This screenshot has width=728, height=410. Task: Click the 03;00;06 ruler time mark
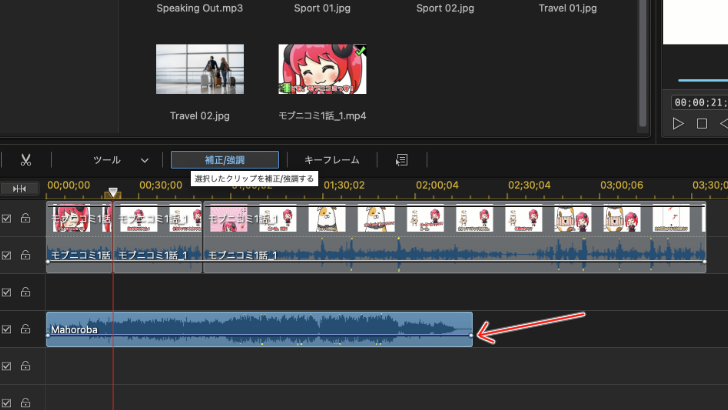[x=622, y=185]
